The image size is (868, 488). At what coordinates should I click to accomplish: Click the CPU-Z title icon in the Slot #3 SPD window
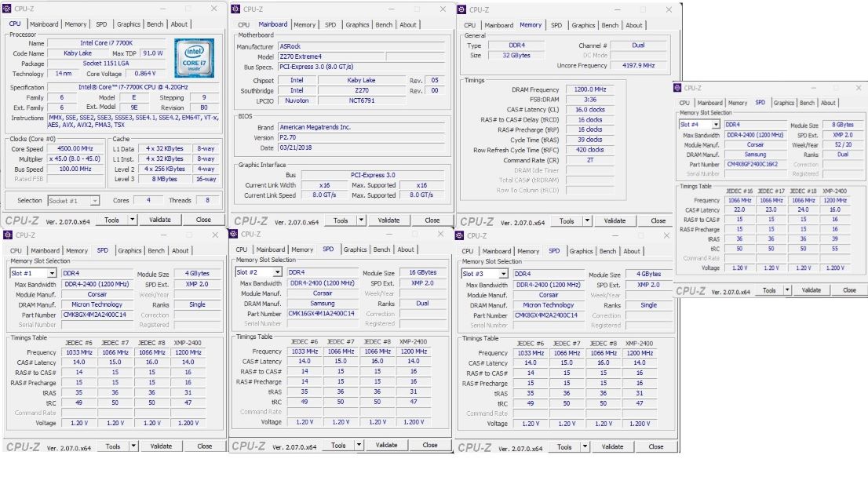pyautogui.click(x=459, y=235)
